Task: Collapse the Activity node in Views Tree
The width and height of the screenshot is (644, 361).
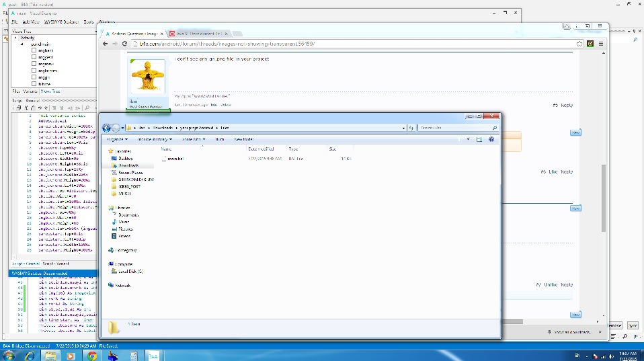Action: [x=15, y=38]
